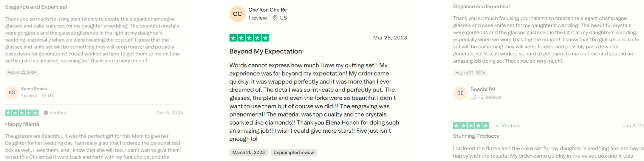Click five-star rating above Beyond My Expectation
Viewport: 644px width, 161px height.
click(x=249, y=38)
